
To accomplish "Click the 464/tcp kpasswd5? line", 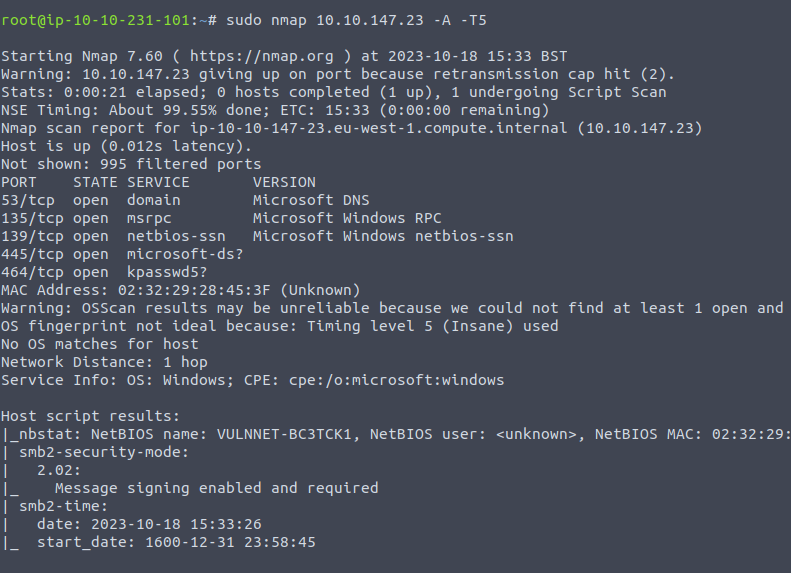I will point(104,272).
